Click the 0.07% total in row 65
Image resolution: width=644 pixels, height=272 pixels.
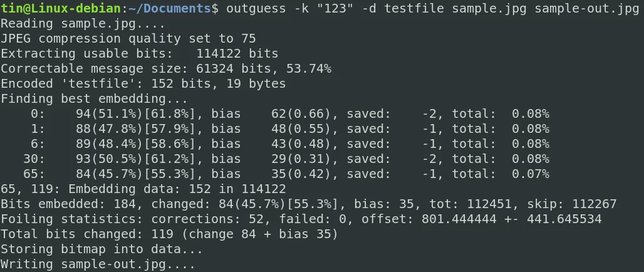pos(530,174)
